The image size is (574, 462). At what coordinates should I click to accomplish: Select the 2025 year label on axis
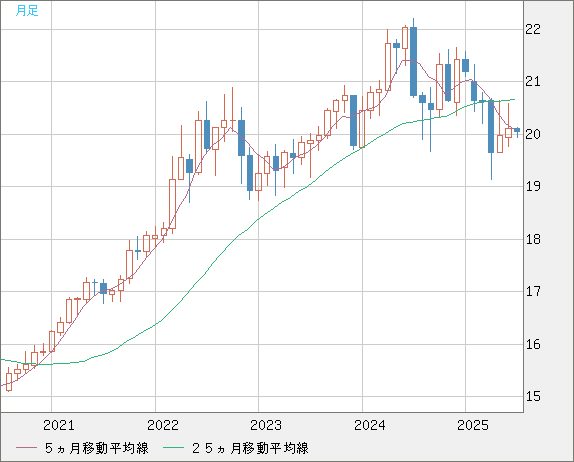click(x=473, y=425)
